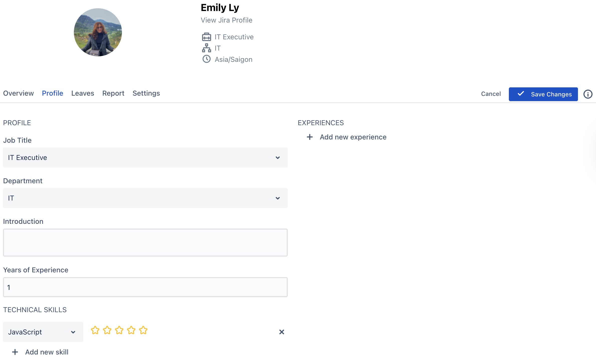Open the View Jira Profile link

point(226,20)
